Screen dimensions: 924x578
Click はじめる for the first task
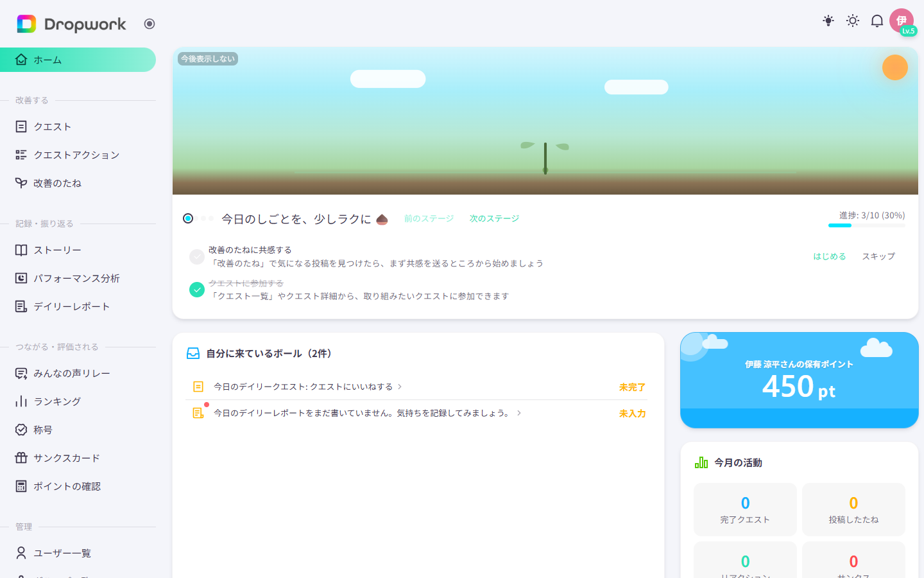pyautogui.click(x=830, y=256)
